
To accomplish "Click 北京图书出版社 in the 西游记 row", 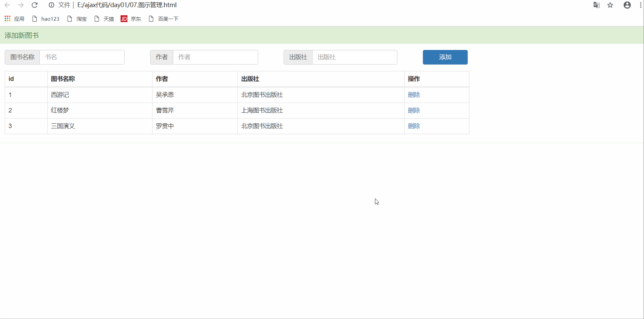I will coord(262,95).
